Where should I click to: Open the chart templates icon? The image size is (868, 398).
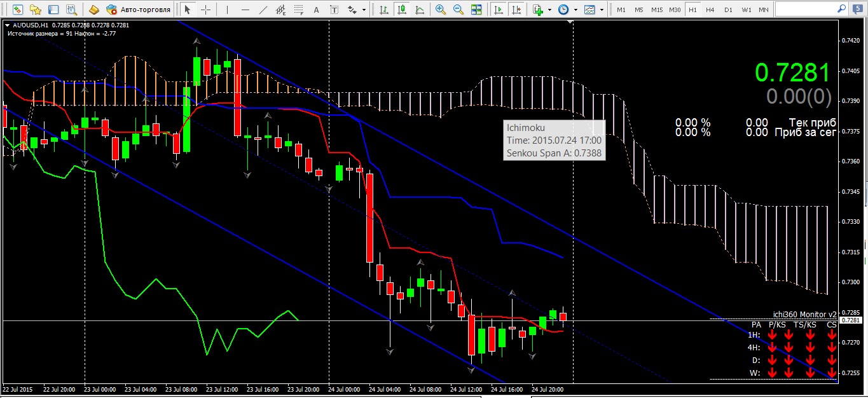click(x=589, y=10)
